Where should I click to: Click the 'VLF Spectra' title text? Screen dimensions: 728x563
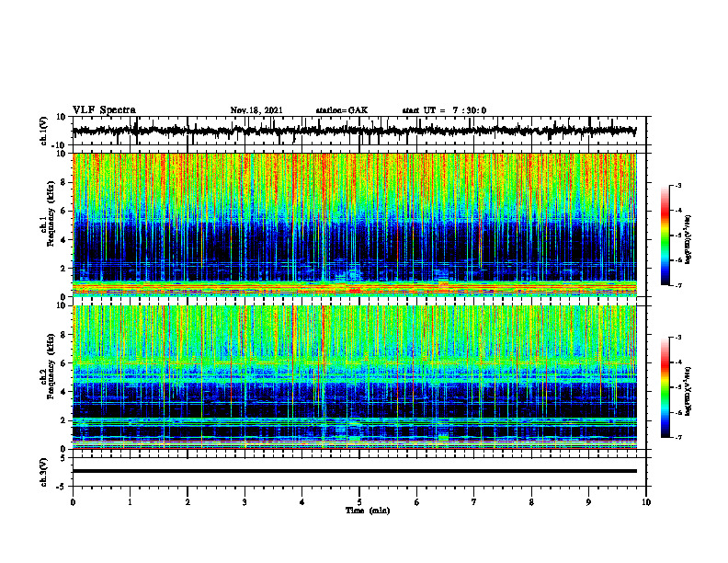(104, 110)
